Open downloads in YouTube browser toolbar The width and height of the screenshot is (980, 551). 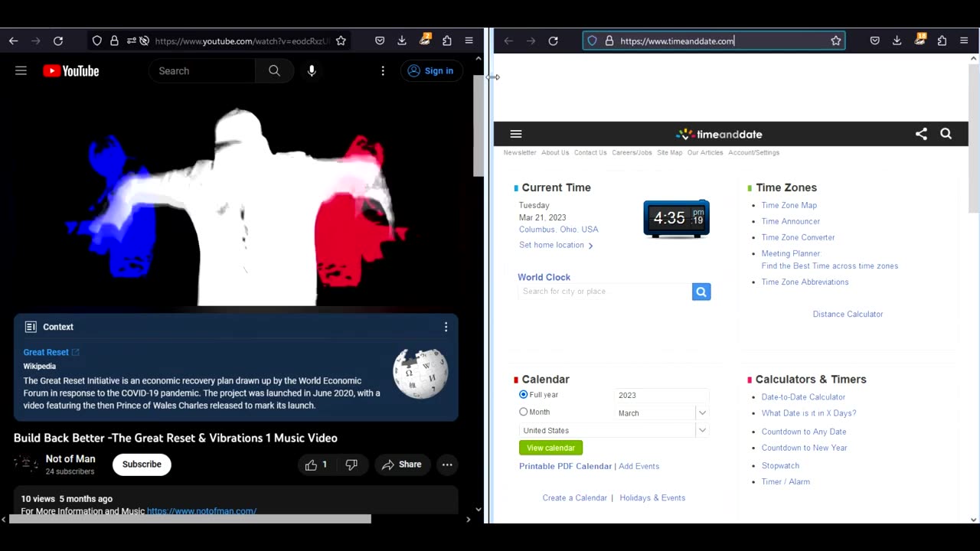402,41
